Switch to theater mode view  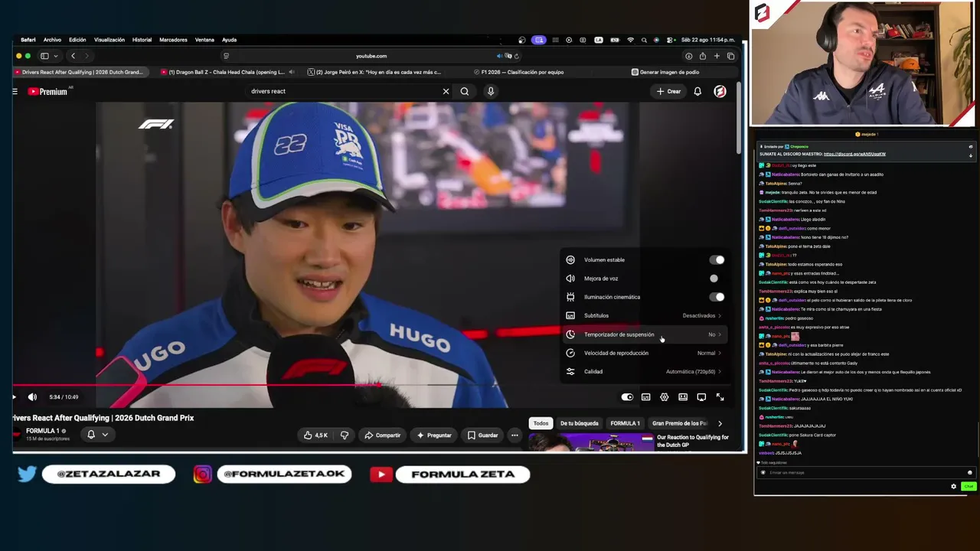[683, 397]
